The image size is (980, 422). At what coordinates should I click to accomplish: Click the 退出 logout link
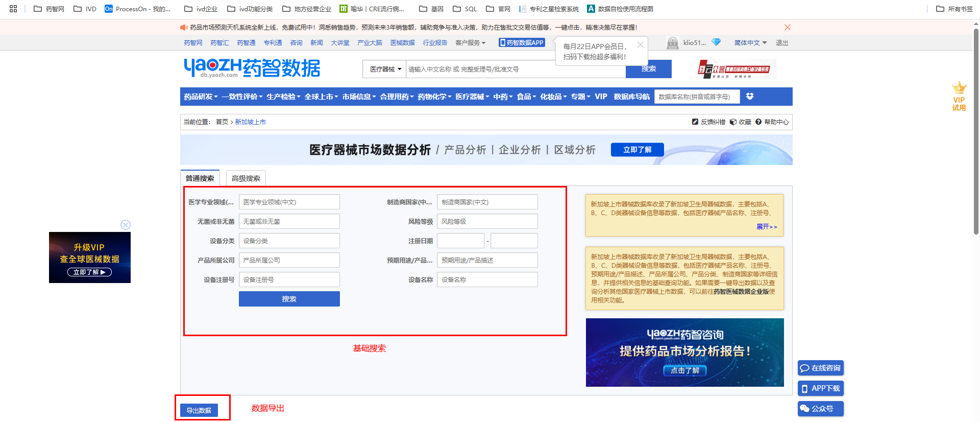point(782,43)
